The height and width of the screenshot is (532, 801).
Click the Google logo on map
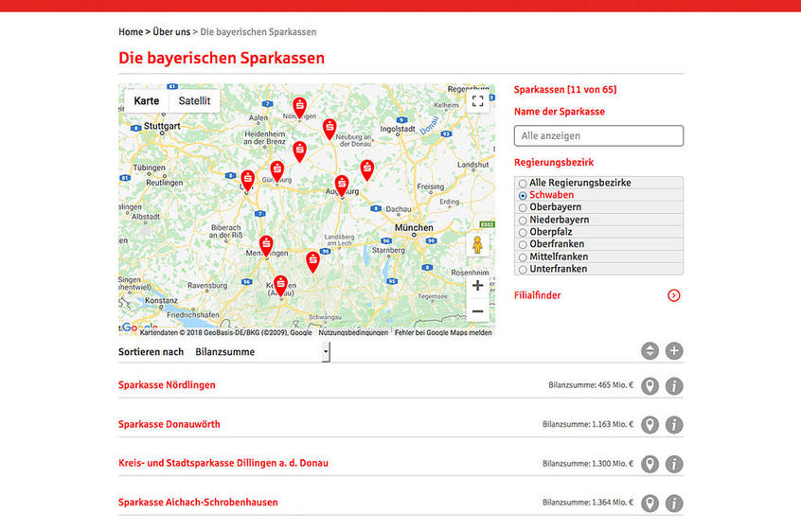[x=138, y=328]
